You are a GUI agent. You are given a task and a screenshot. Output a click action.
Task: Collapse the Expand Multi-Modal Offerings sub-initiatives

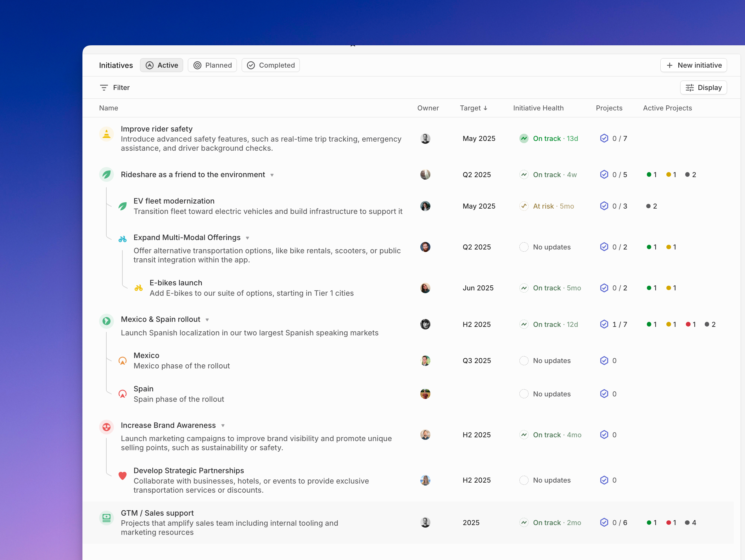tap(248, 238)
